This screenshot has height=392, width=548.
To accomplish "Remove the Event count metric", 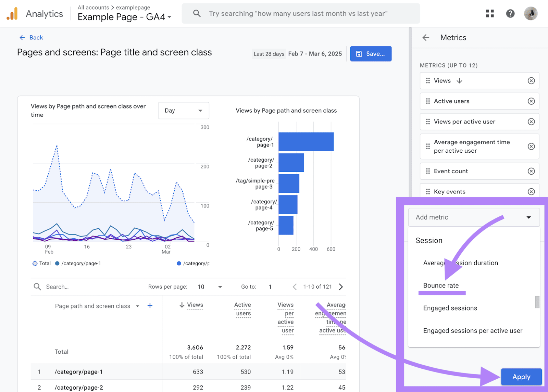I will tap(531, 171).
